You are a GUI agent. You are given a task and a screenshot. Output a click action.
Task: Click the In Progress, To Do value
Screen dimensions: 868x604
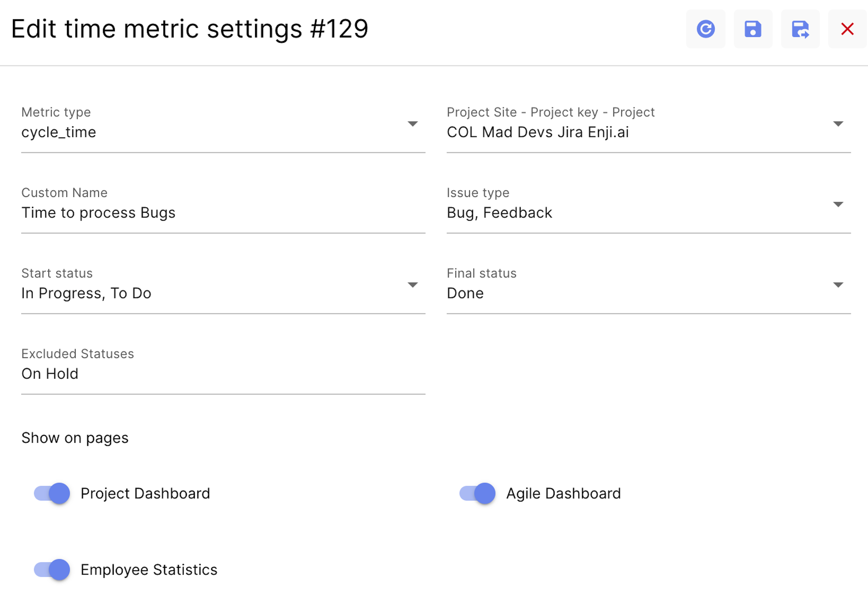86,293
